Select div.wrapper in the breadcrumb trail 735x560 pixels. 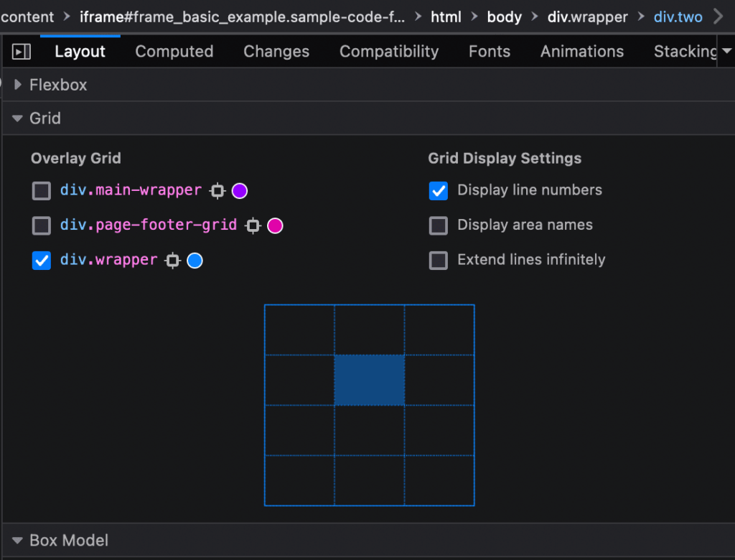tap(587, 17)
